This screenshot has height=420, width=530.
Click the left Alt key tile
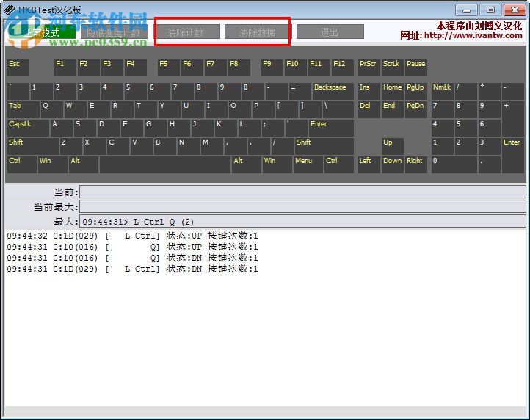[x=84, y=164]
